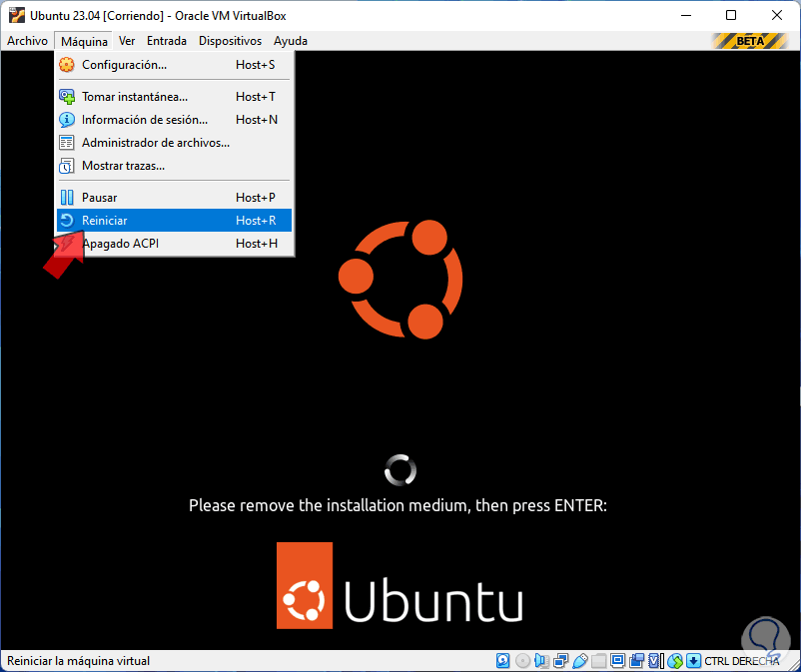This screenshot has width=801, height=672.
Task: Click the hard disk activity indicator
Action: pos(502,661)
